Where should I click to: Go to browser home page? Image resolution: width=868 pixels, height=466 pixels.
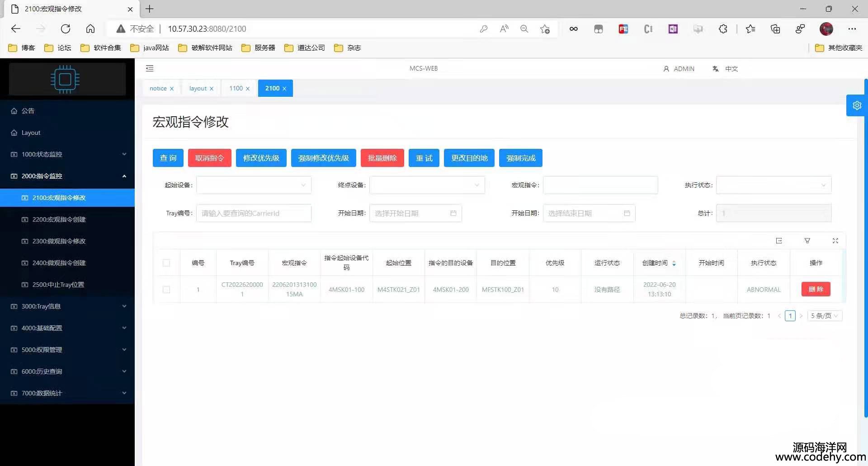[x=90, y=29]
